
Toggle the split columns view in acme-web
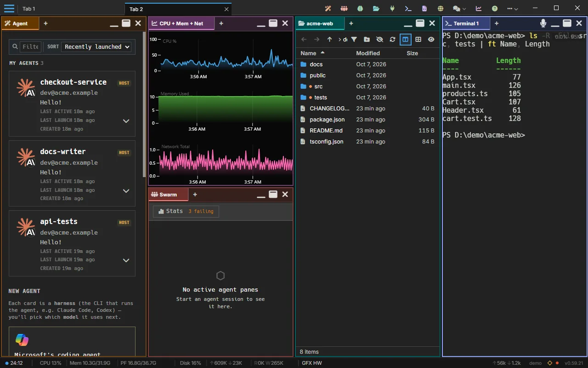[405, 40]
